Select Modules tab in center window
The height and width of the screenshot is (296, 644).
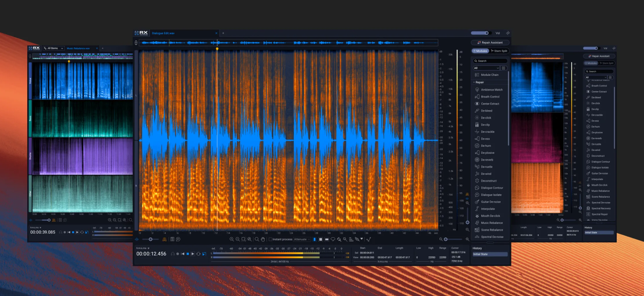[x=480, y=51]
